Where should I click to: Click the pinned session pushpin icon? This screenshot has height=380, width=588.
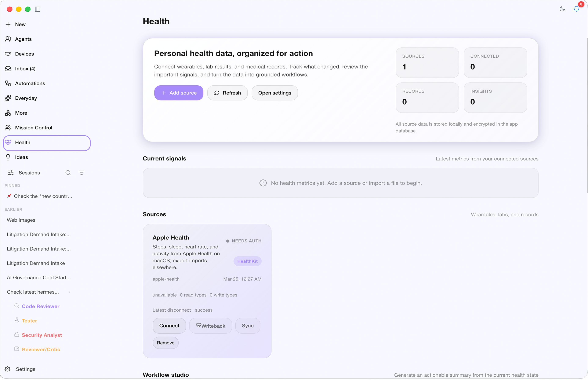click(x=9, y=196)
